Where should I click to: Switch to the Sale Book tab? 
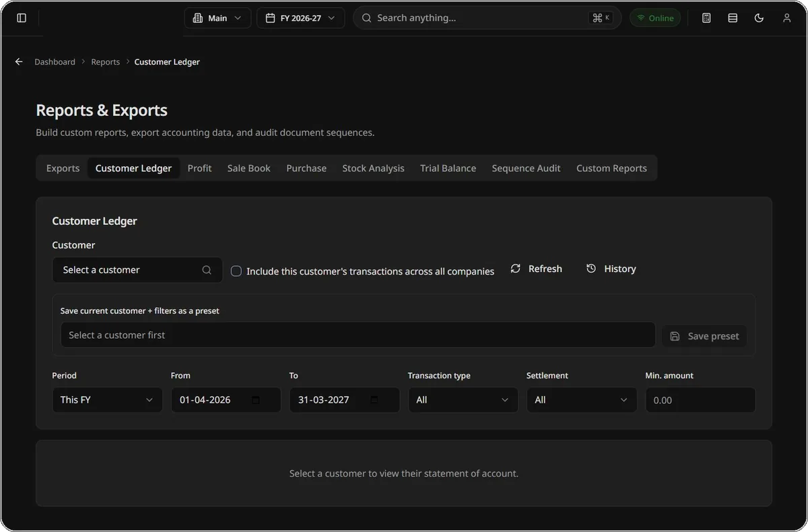tap(248, 168)
